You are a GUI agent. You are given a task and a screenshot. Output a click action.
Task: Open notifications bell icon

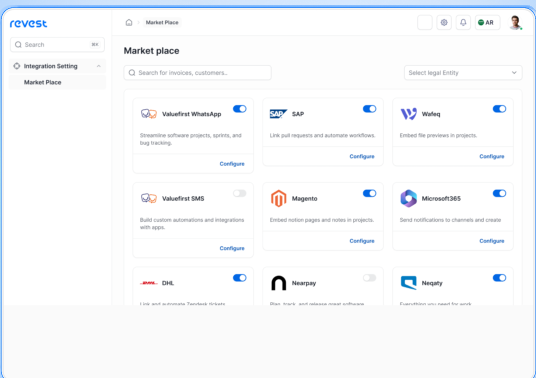pos(463,23)
